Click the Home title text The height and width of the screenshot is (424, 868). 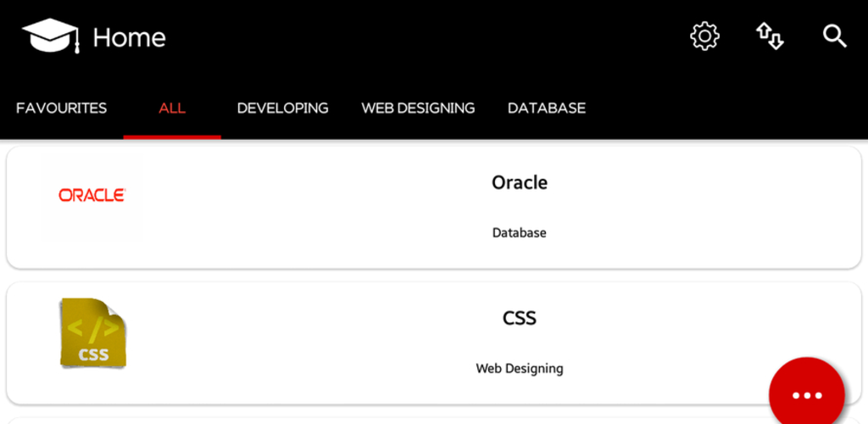click(129, 37)
